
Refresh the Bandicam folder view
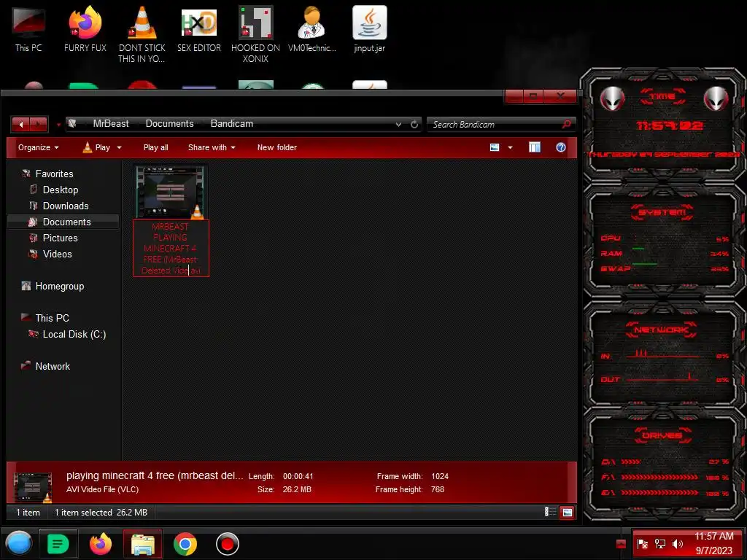coord(414,124)
